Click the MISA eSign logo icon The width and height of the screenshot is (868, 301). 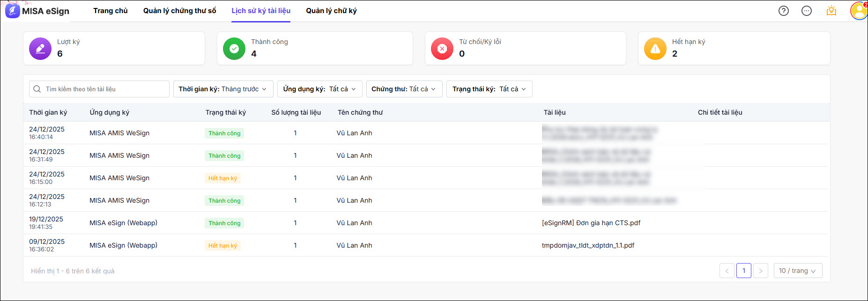[x=12, y=11]
